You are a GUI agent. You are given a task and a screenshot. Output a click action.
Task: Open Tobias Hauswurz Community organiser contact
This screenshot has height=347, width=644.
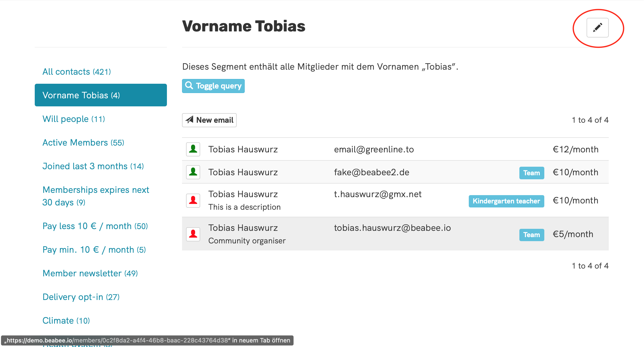click(243, 228)
